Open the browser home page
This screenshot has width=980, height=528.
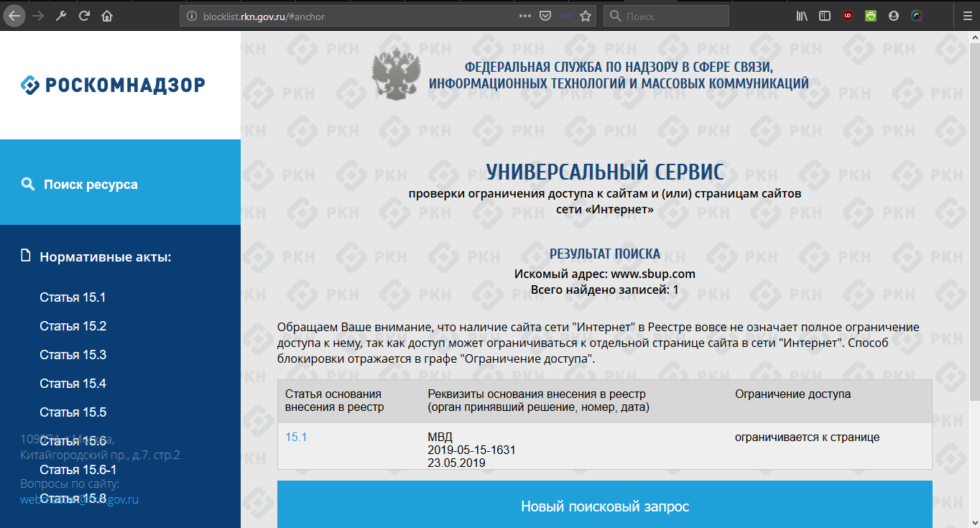(107, 16)
